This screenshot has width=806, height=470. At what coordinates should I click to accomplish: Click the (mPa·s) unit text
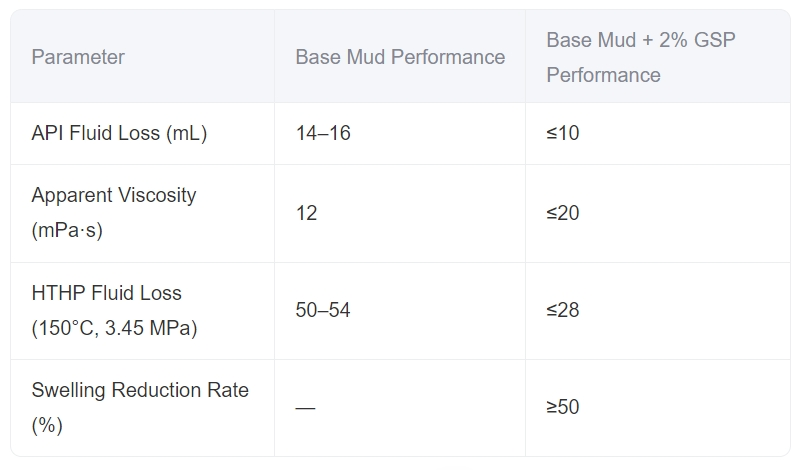67,230
